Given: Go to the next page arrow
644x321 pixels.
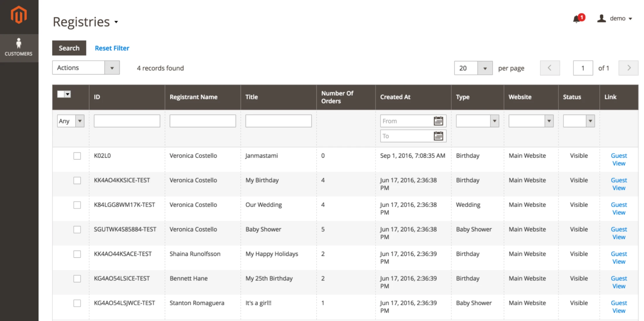Looking at the screenshot, I should tap(628, 68).
